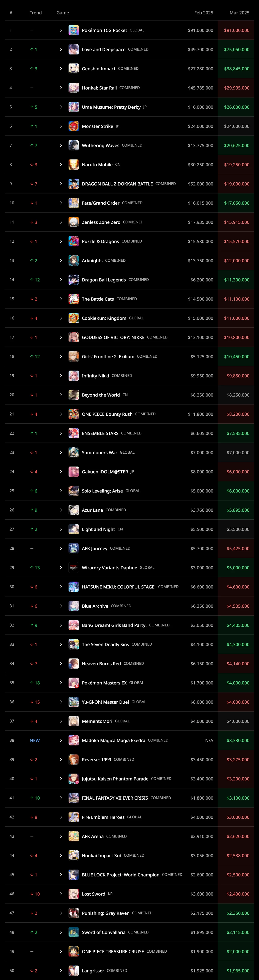Click the ONE PIECE TREASURE CRUISE icon
Image resolution: width=259 pixels, height=980 pixels.
[74, 951]
